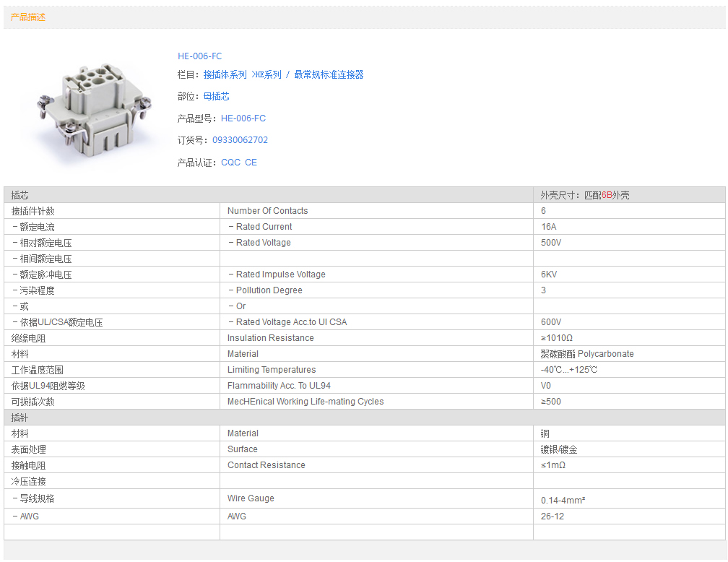Click the Wire Gauge value 0.14-4mm²
The image size is (728, 562).
[x=563, y=500]
